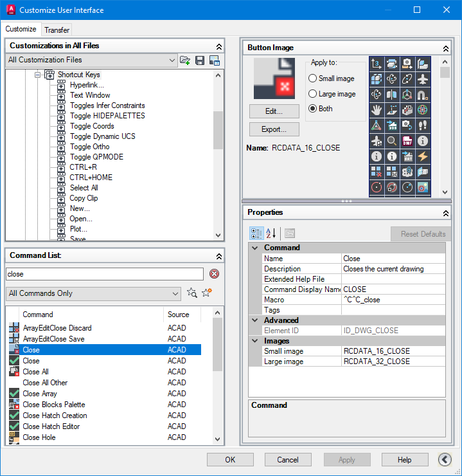Choose the camera with ruler icon
Screen dimensions: 462x476
tap(407, 64)
